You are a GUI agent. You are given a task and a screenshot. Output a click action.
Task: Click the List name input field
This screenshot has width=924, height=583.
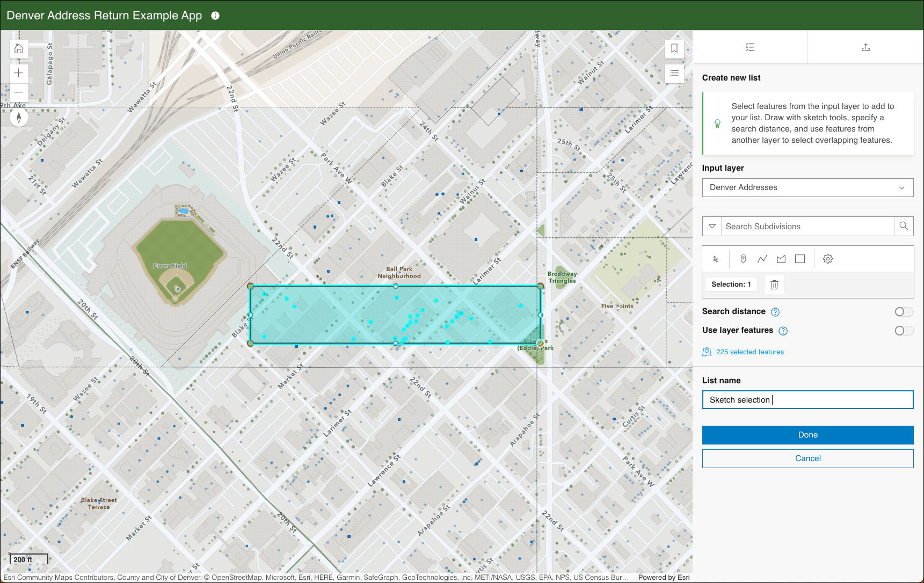(807, 400)
